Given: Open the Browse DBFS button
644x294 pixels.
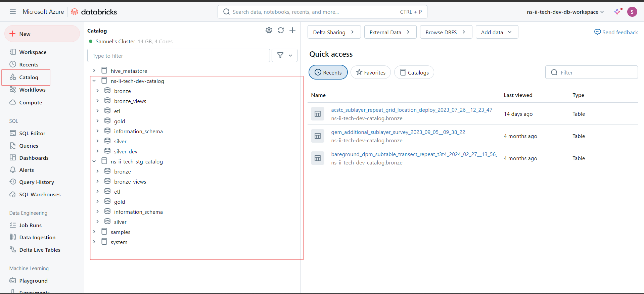Looking at the screenshot, I should [x=446, y=32].
